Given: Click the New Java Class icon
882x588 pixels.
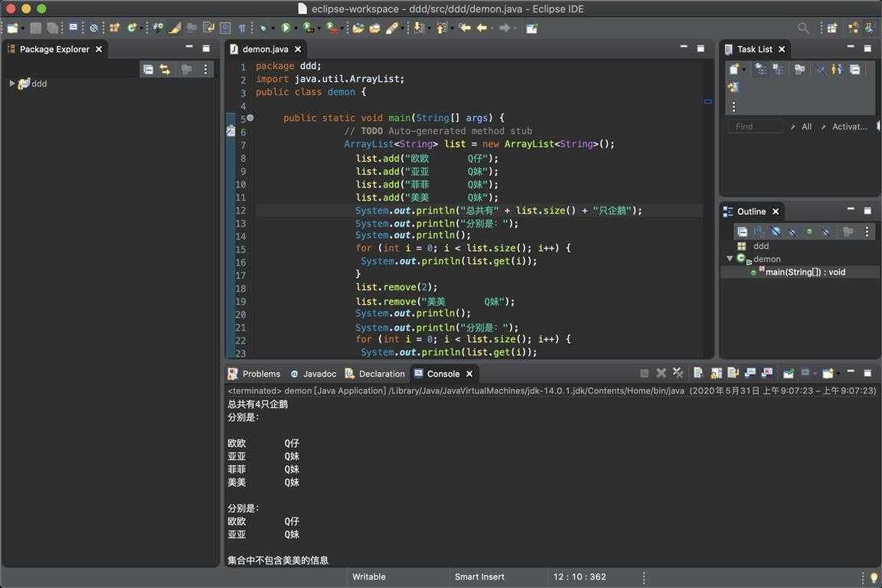Looking at the screenshot, I should tap(132, 28).
